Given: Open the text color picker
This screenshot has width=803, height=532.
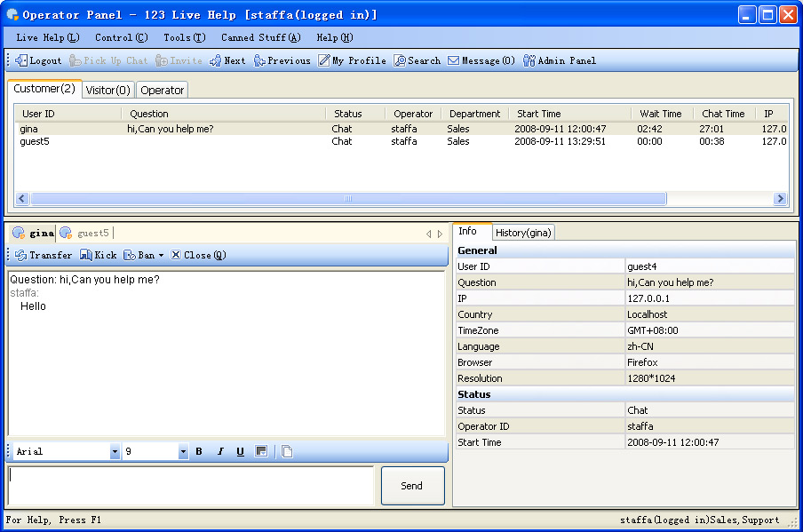Looking at the screenshot, I should (x=261, y=451).
